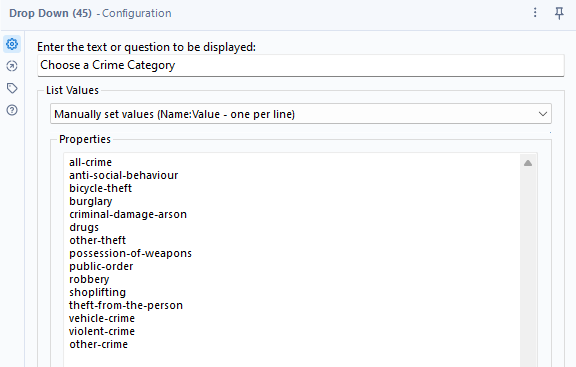Click the pin window icon

(559, 13)
